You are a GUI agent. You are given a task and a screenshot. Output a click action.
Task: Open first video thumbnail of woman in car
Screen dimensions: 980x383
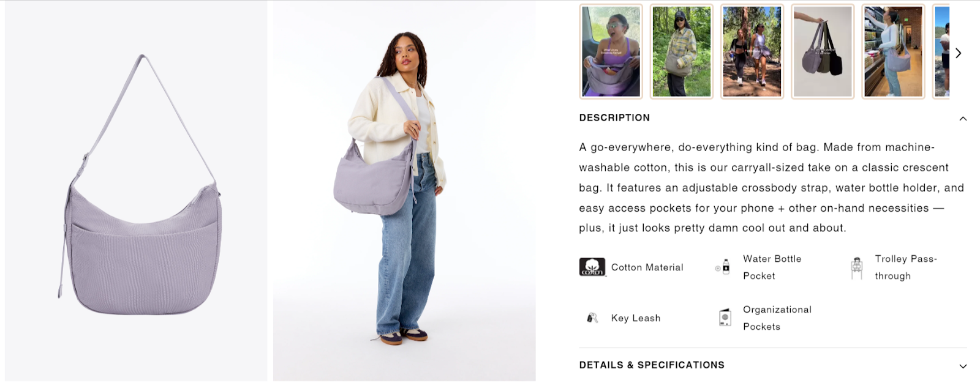(x=611, y=51)
